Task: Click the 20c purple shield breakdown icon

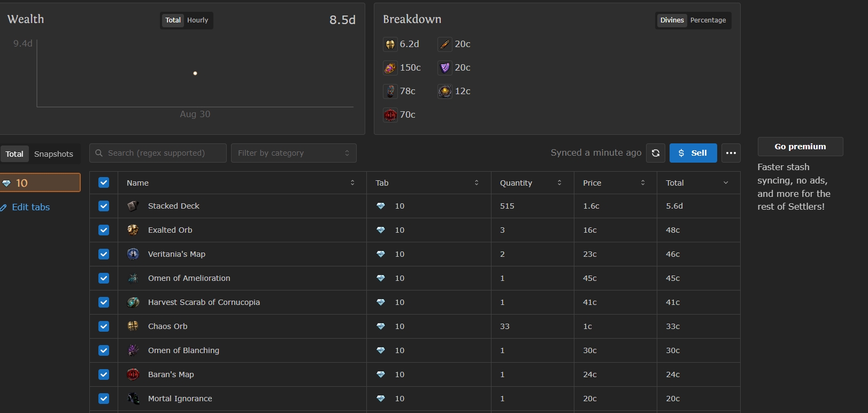Action: coord(445,68)
